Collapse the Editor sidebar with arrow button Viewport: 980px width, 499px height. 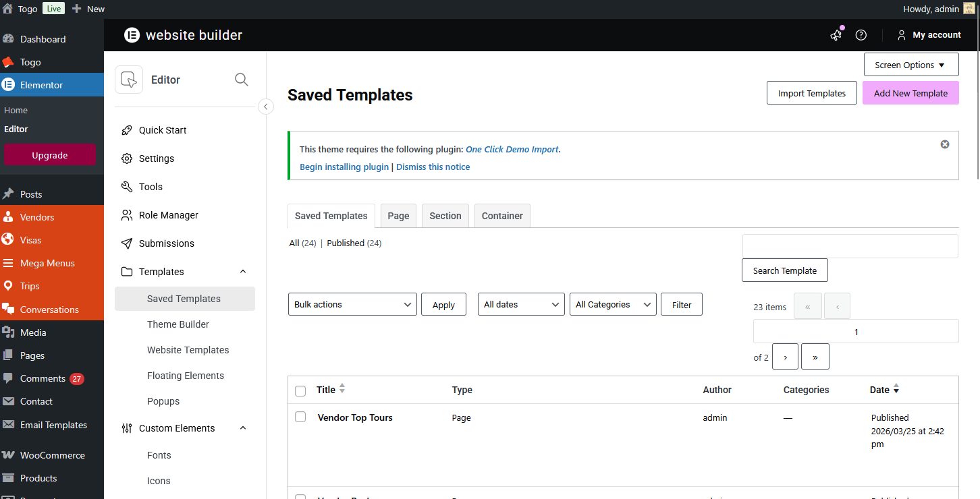[266, 107]
